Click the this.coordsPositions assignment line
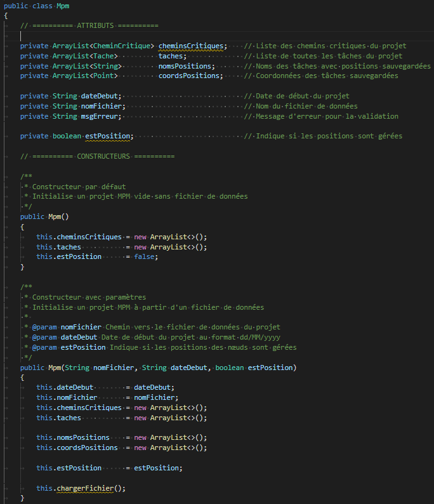 pos(121,448)
